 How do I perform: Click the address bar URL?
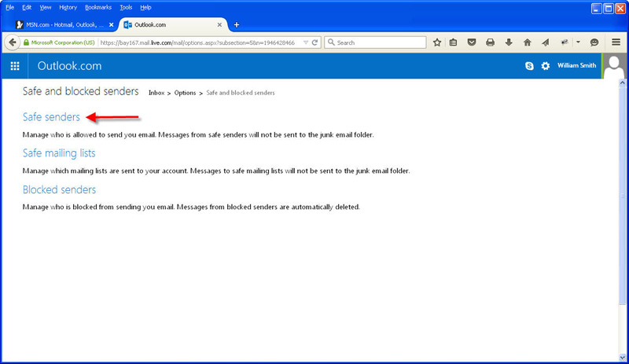click(x=197, y=42)
